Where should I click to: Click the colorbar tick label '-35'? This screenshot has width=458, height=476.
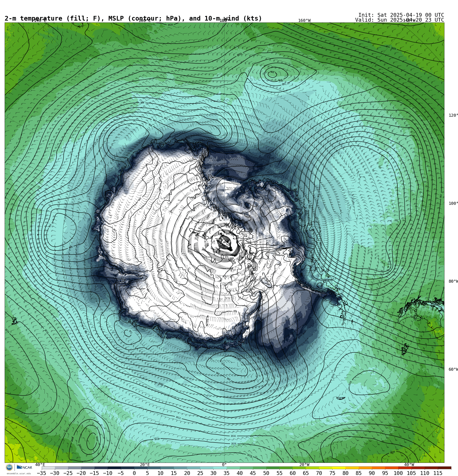pyautogui.click(x=41, y=473)
